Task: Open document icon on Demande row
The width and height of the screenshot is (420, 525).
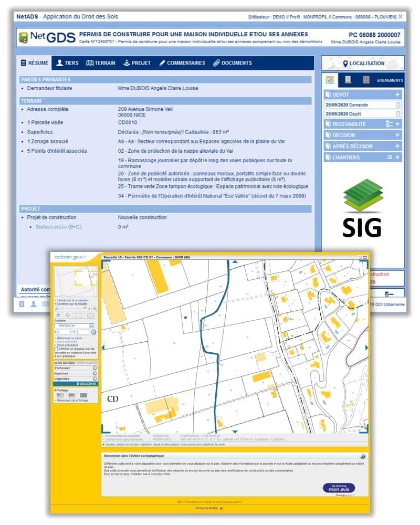Action: [398, 105]
